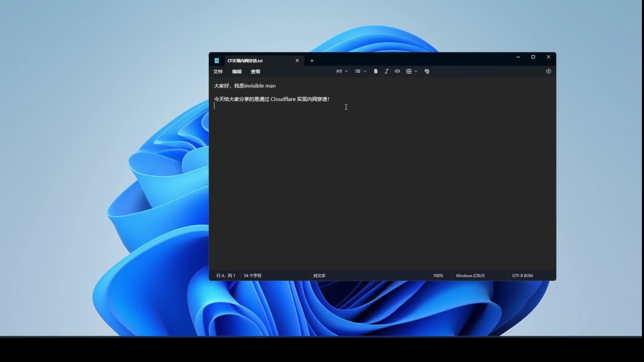Click the 行 4, 列 1 position indicator
This screenshot has width=644, height=362.
pos(226,276)
